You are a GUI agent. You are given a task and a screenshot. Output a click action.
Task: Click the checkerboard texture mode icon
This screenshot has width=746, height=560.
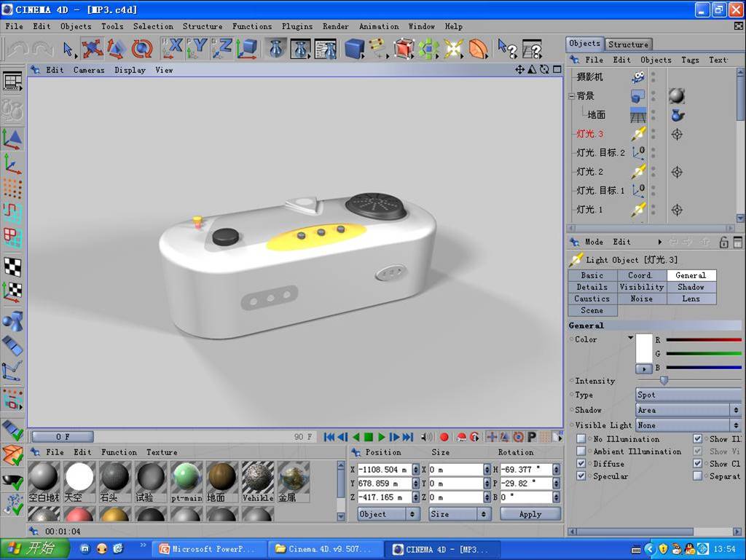point(13,267)
